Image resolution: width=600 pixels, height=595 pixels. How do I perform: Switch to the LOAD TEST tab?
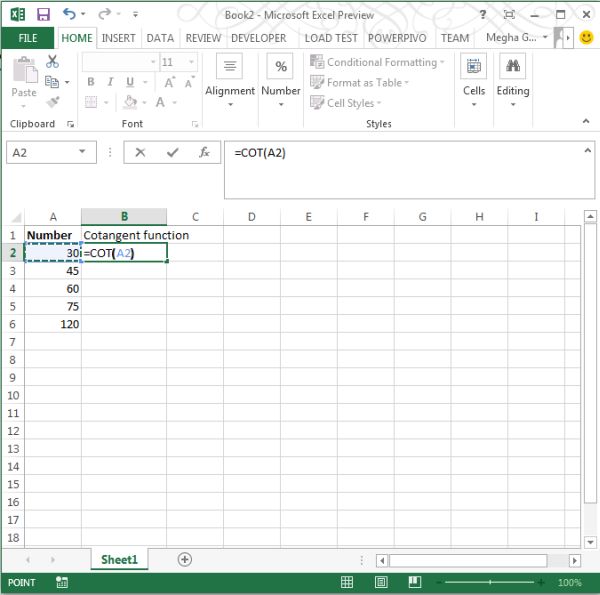coord(331,38)
